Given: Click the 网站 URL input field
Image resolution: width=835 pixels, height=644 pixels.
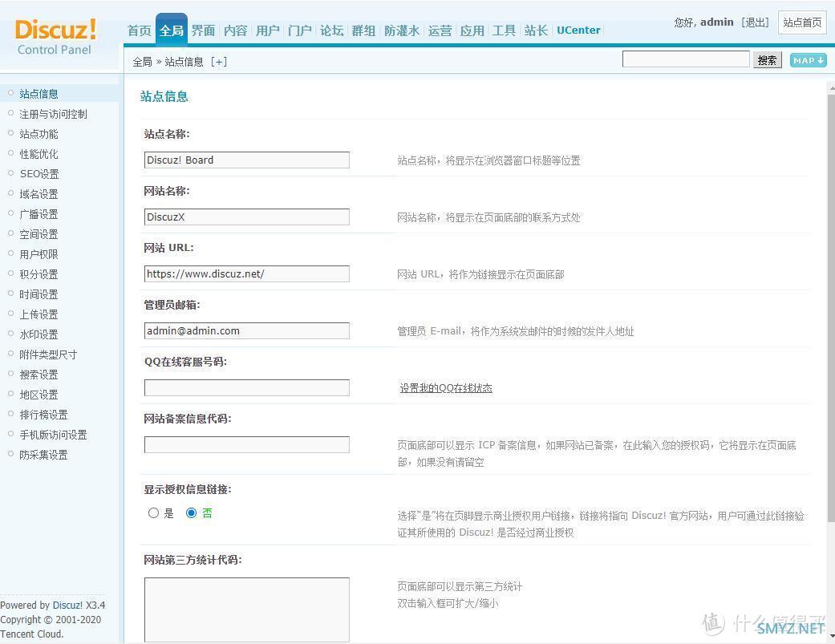Looking at the screenshot, I should pyautogui.click(x=247, y=274).
